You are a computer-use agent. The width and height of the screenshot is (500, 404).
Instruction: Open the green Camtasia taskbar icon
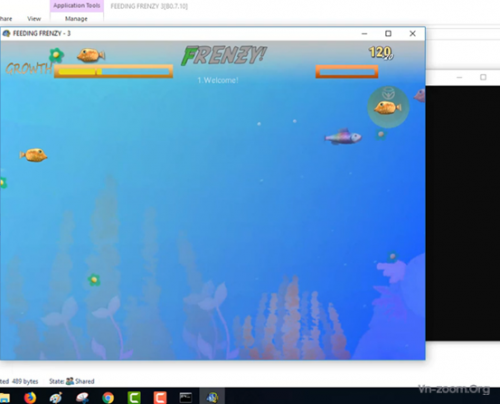(x=134, y=398)
